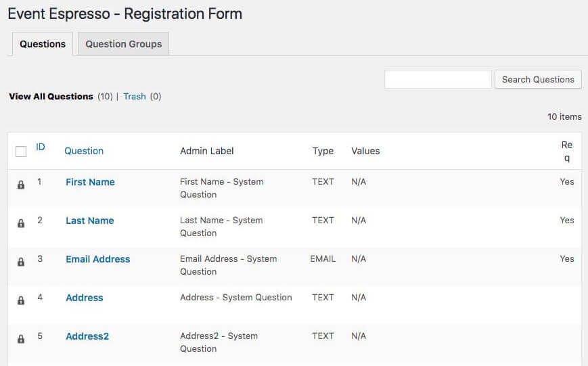Screen dimensions: 588x366
Task: Show View All Questions filter
Action: [x=51, y=96]
